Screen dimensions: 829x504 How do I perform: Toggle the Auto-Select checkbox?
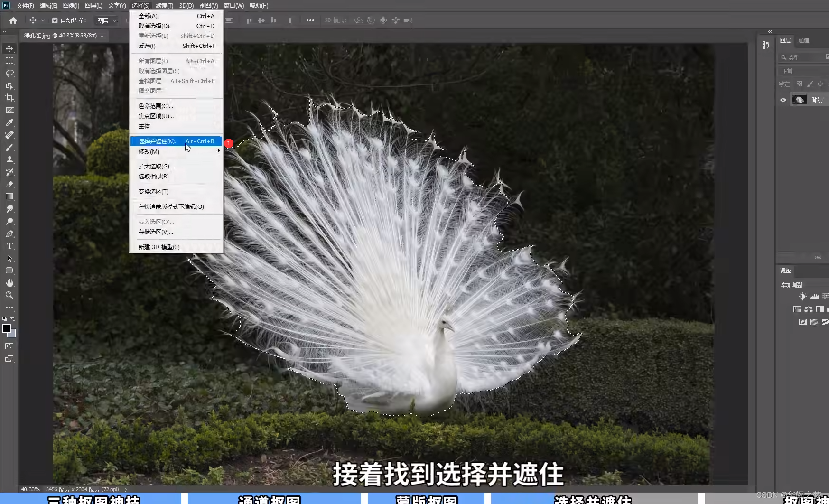[55, 20]
